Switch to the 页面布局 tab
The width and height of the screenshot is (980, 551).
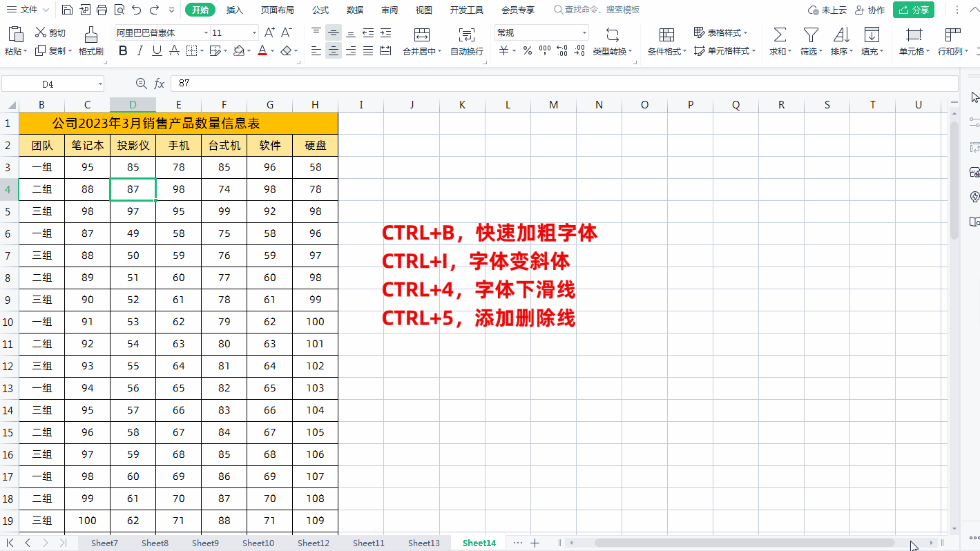click(277, 10)
